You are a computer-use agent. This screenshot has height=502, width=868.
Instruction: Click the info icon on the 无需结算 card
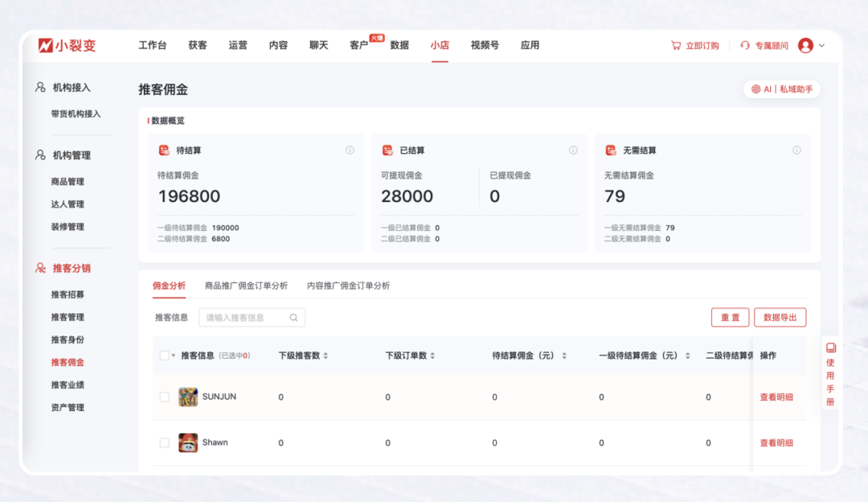pos(796,150)
